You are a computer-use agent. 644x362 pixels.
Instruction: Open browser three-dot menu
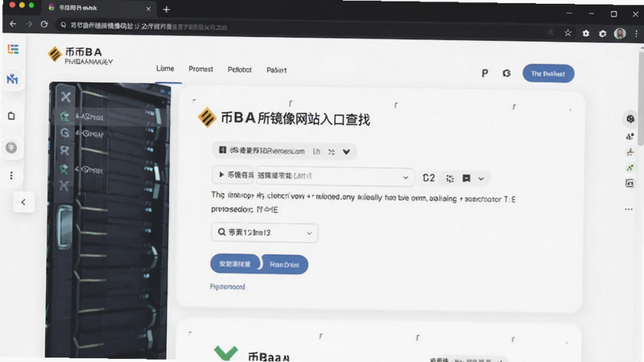point(636,34)
